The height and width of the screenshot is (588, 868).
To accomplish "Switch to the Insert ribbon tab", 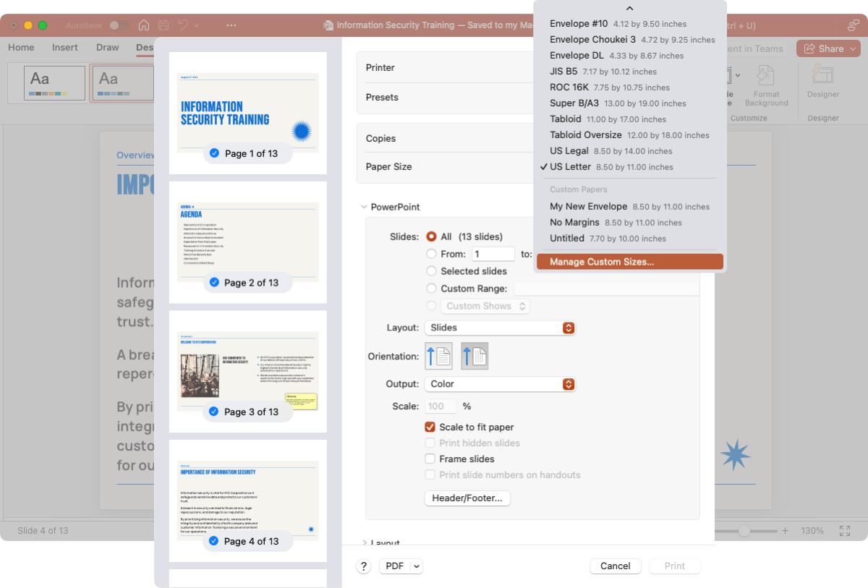I will [x=65, y=48].
